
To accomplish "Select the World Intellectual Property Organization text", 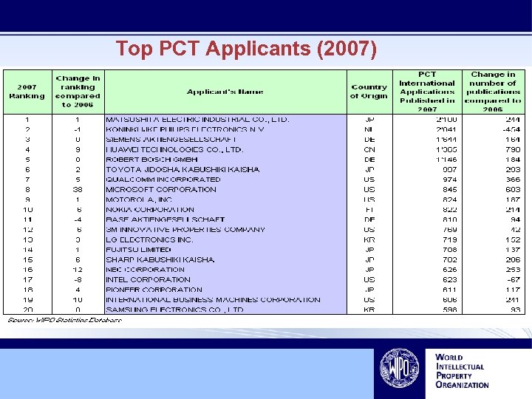I will (462, 371).
